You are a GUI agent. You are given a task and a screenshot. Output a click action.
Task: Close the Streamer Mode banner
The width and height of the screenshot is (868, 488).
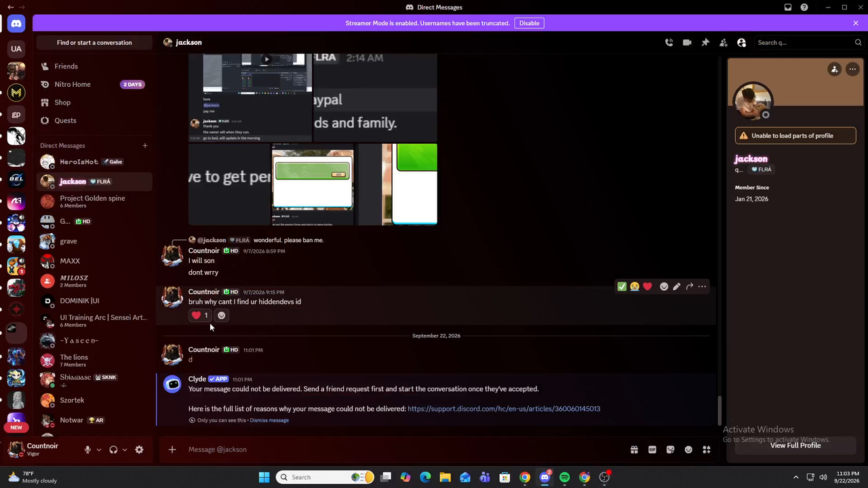(856, 23)
